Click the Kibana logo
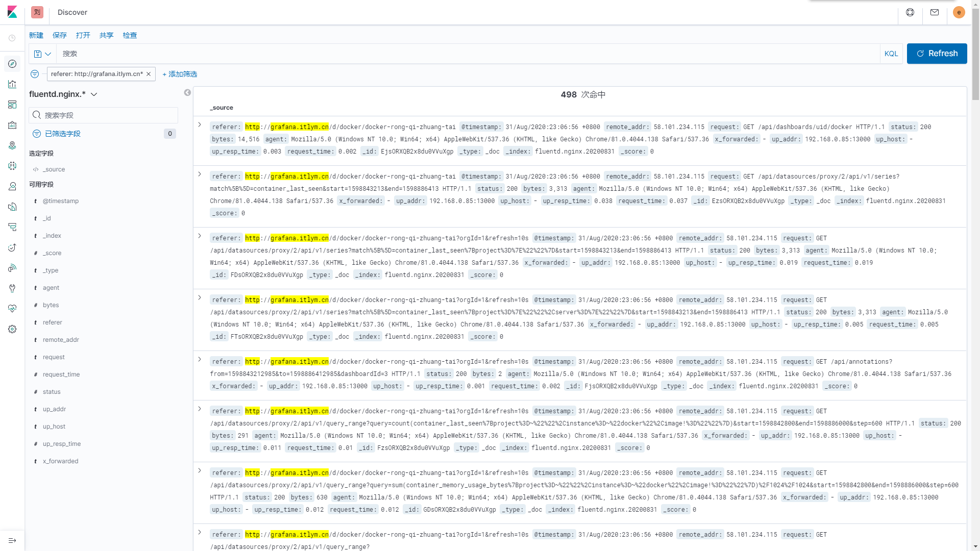The width and height of the screenshot is (980, 551). coord(12,12)
